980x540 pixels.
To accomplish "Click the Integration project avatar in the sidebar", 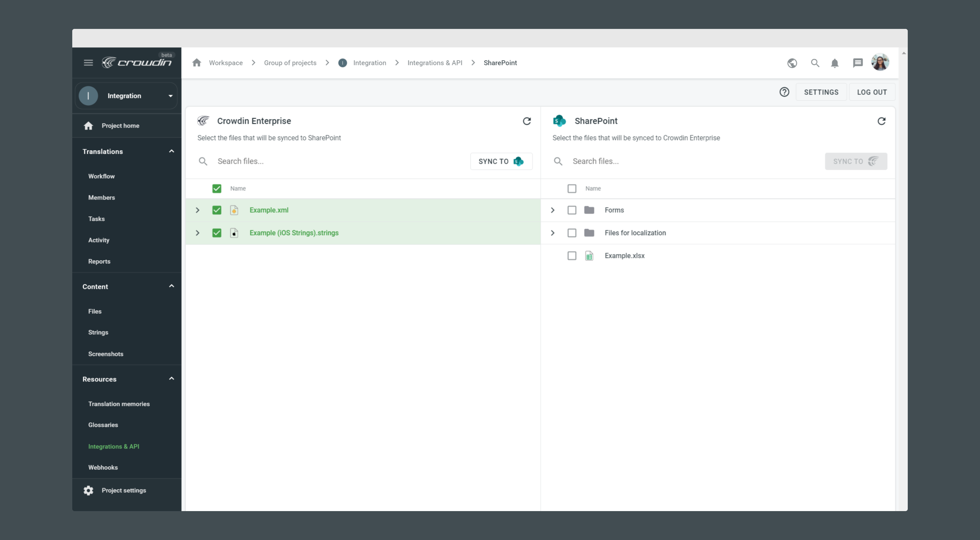I will click(x=88, y=96).
